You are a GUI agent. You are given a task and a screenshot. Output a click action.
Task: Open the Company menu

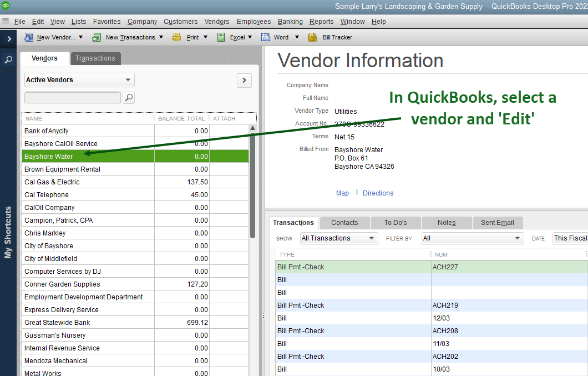point(142,22)
